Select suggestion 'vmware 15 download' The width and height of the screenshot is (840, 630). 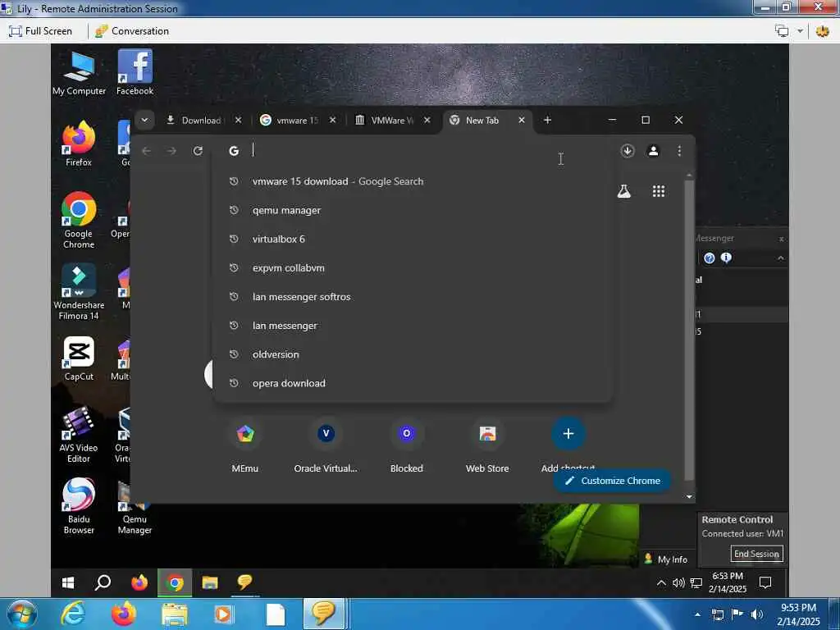pyautogui.click(x=413, y=181)
